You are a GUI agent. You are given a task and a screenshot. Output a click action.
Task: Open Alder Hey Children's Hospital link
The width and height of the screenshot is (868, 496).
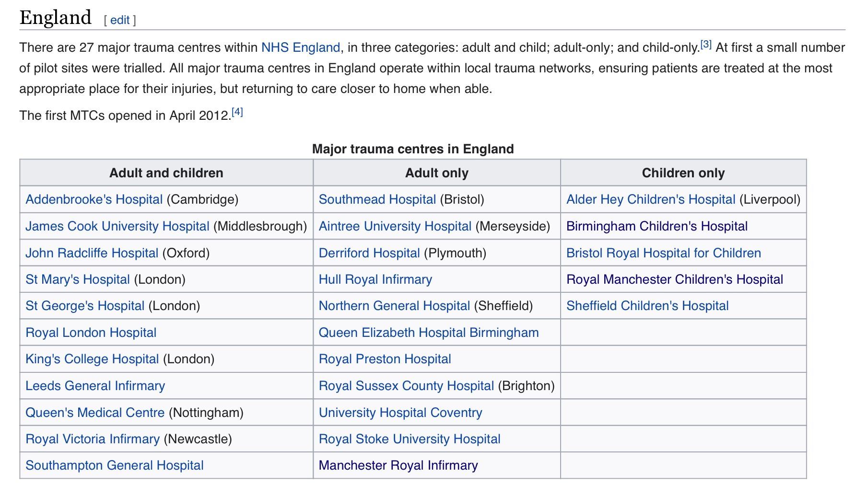coord(650,199)
